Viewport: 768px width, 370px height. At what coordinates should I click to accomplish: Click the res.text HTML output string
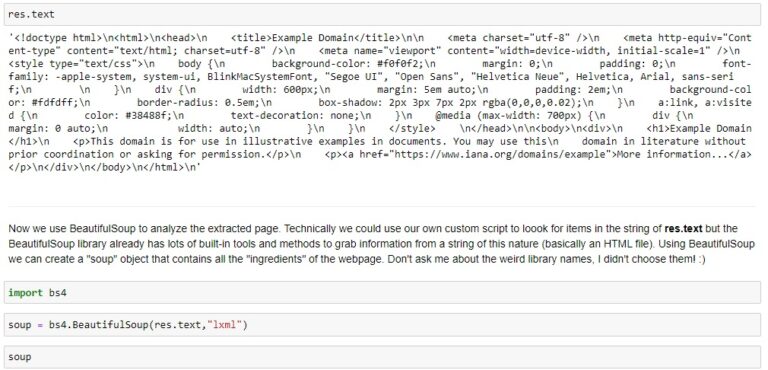(x=380, y=102)
